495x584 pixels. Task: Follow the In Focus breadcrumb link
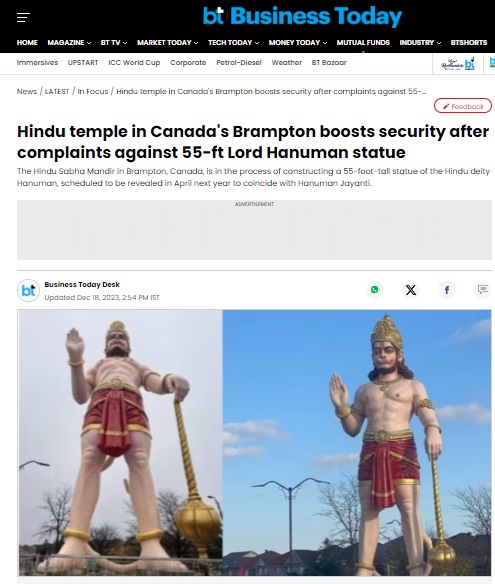pyautogui.click(x=93, y=91)
